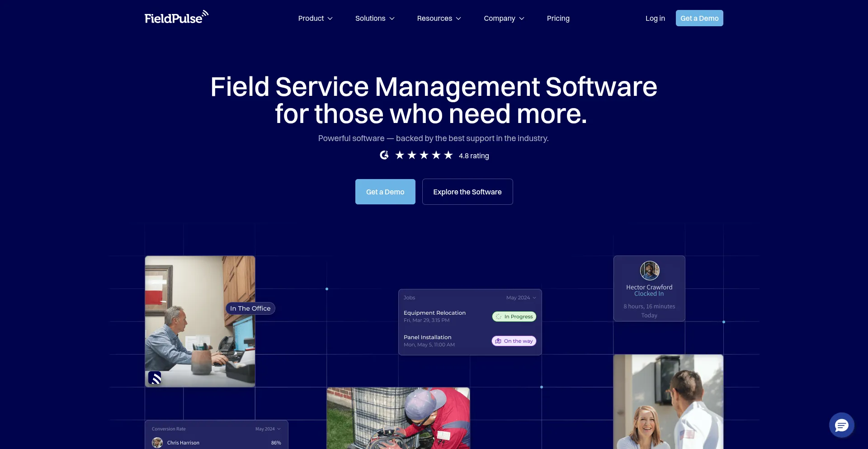Click Chris Harrison's avatar in Conversion Rate

click(x=157, y=443)
